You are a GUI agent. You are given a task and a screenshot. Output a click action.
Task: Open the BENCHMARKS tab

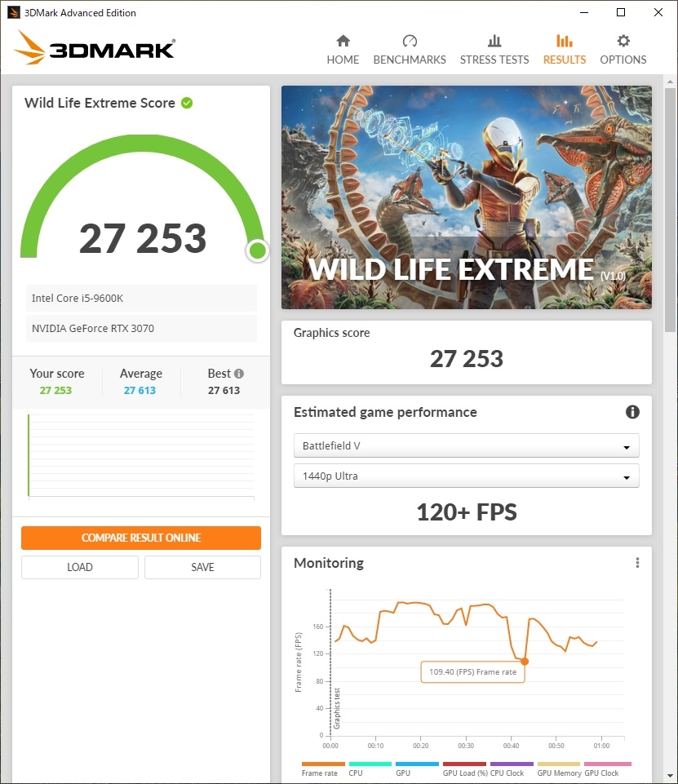pos(410,50)
